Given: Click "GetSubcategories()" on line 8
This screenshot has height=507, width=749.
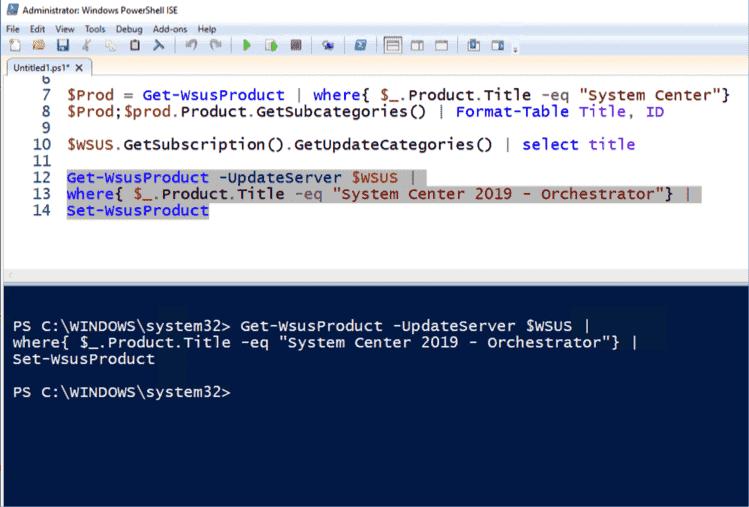Looking at the screenshot, I should coord(341,112).
